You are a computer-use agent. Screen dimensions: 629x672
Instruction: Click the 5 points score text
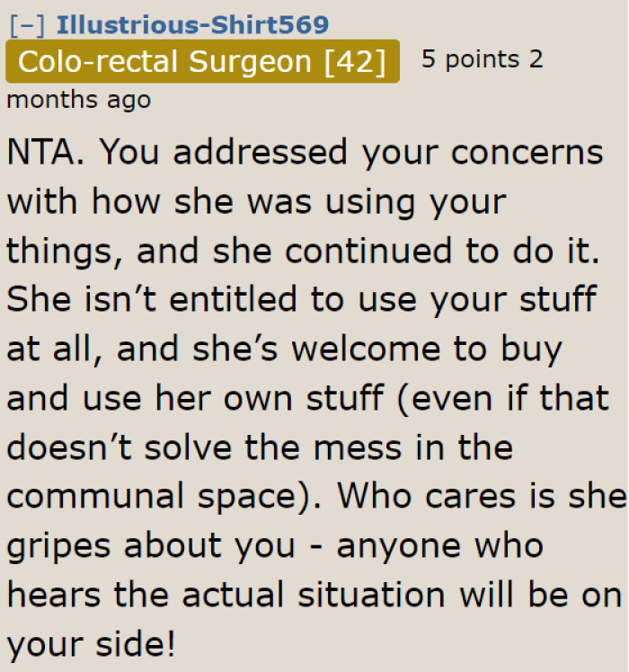(x=470, y=59)
